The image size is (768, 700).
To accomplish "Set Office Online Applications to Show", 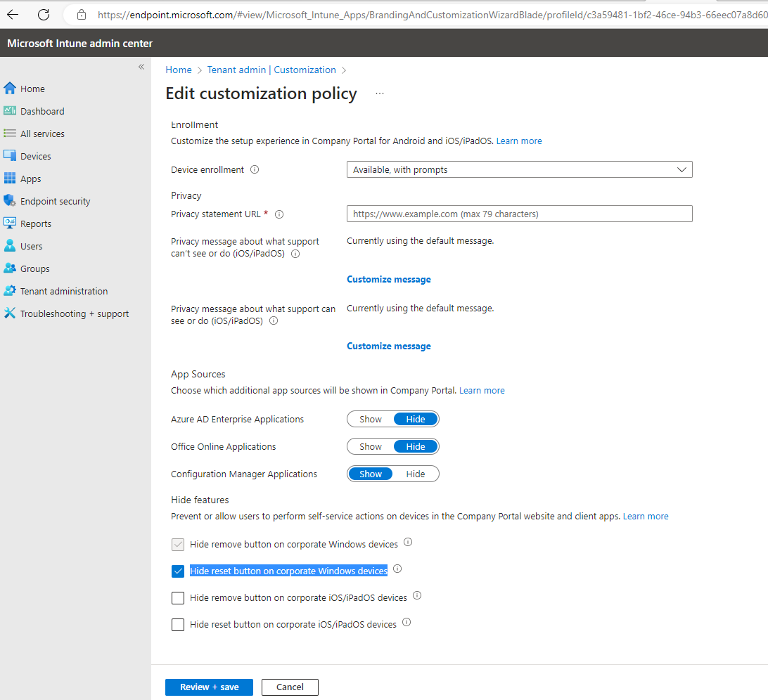I will (370, 446).
